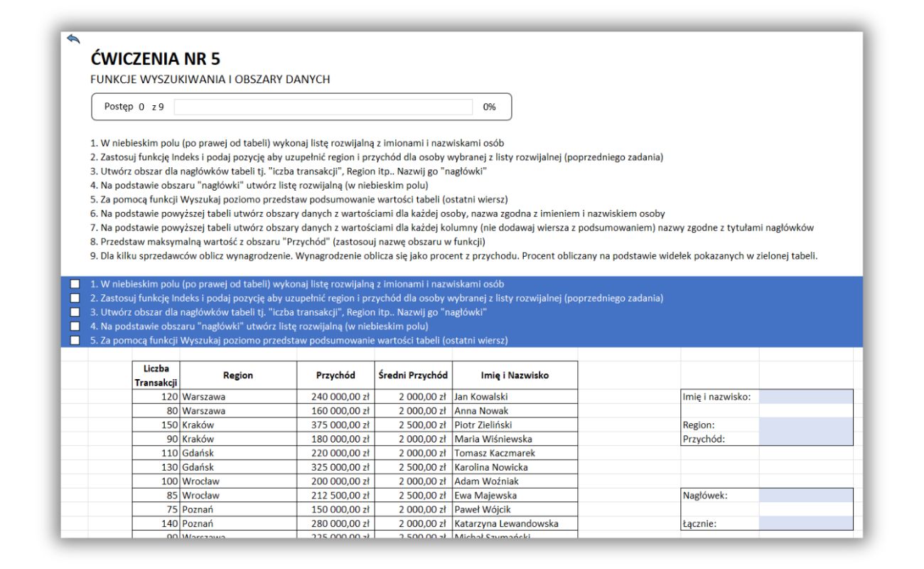Click the Postęp progress bar
This screenshot has width=924, height=569.
323,107
